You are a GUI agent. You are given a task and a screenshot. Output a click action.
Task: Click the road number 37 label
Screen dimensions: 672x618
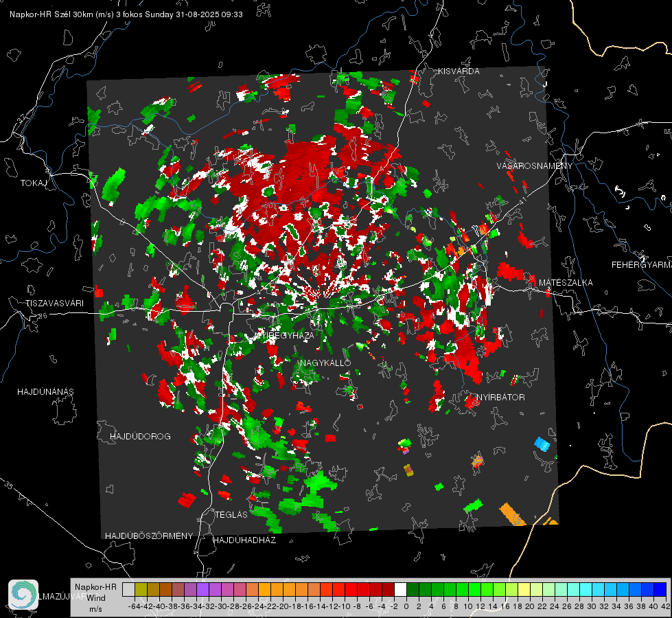tap(22, 119)
